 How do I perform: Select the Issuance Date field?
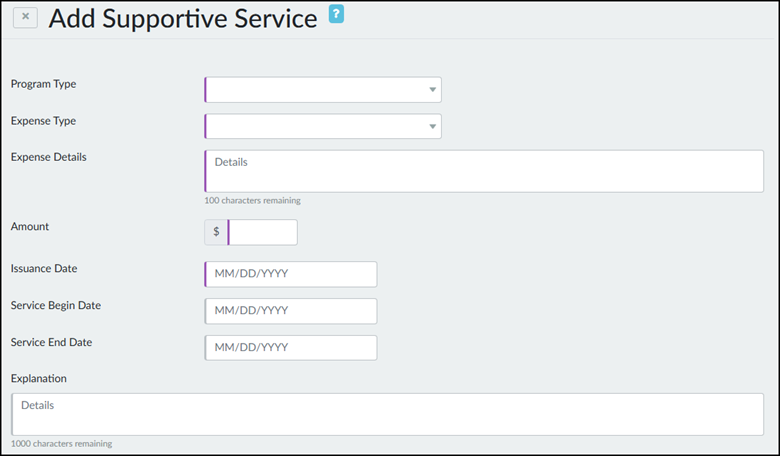(x=291, y=275)
